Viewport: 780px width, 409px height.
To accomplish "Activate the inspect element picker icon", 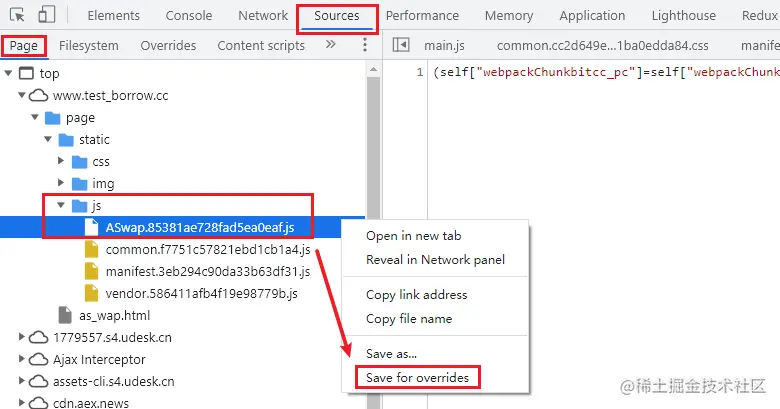I will click(17, 15).
